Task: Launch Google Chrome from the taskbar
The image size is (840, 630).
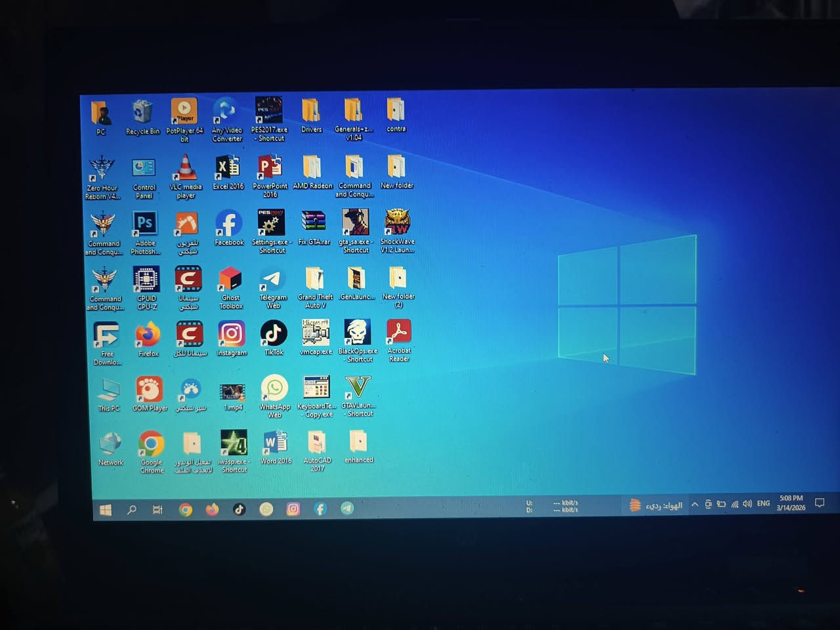Action: pyautogui.click(x=186, y=510)
